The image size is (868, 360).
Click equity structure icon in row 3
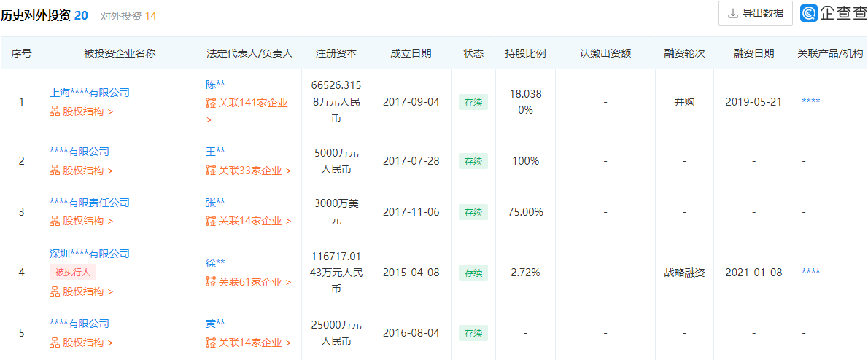[x=54, y=221]
